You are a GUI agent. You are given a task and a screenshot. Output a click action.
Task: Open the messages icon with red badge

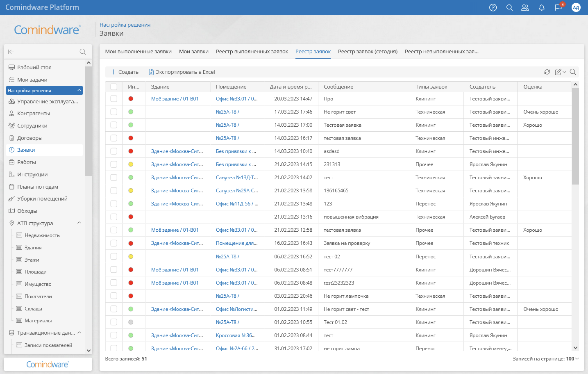(x=558, y=7)
